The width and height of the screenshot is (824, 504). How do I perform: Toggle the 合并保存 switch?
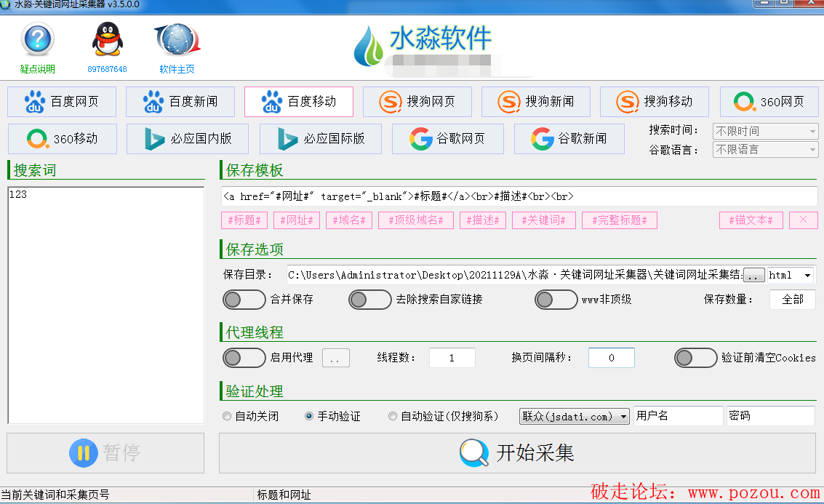[244, 300]
